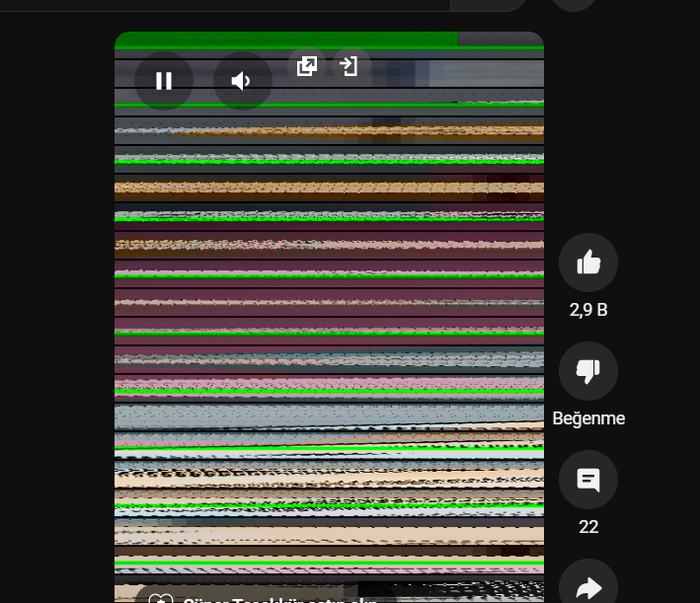Click the round button right of the search bar
Image resolution: width=700 pixels, height=603 pixels.
point(574,4)
